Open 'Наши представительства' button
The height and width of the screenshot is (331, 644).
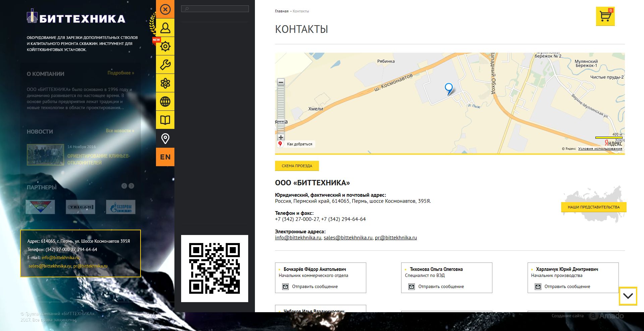pos(594,207)
